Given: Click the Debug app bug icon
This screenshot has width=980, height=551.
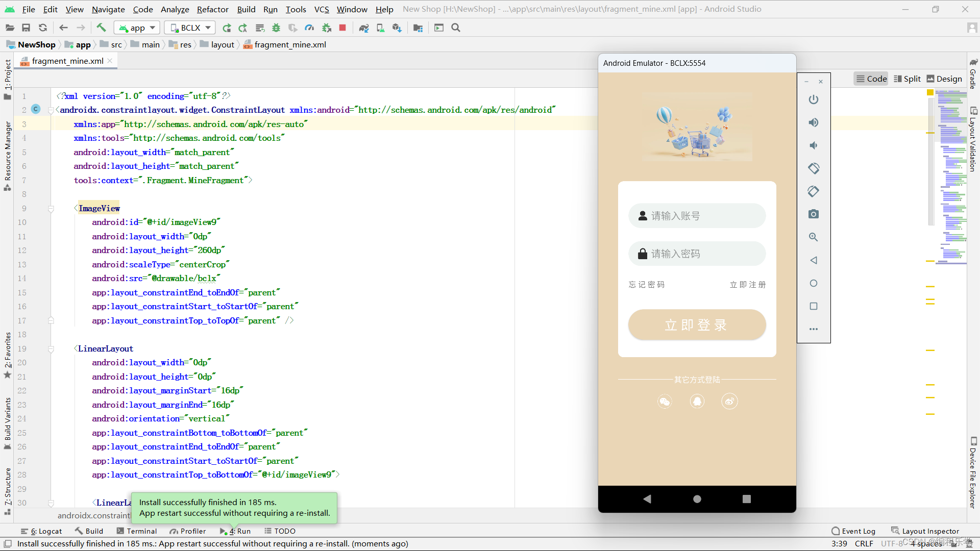Looking at the screenshot, I should point(276,28).
